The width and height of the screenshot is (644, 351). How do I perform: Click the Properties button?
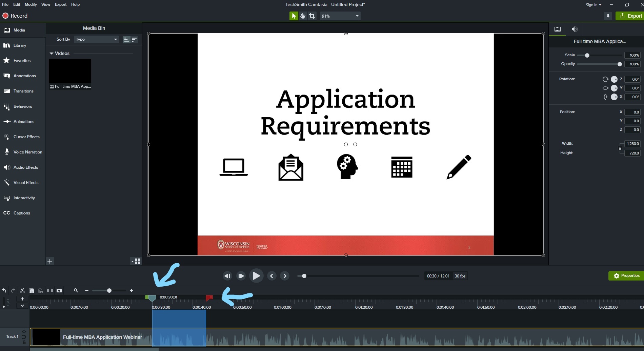tap(626, 276)
